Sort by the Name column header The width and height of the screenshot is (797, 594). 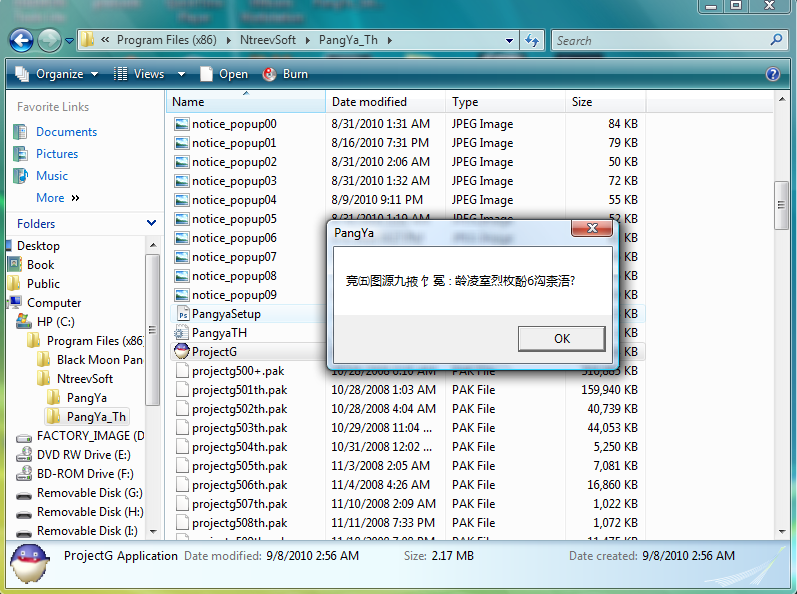tap(188, 102)
